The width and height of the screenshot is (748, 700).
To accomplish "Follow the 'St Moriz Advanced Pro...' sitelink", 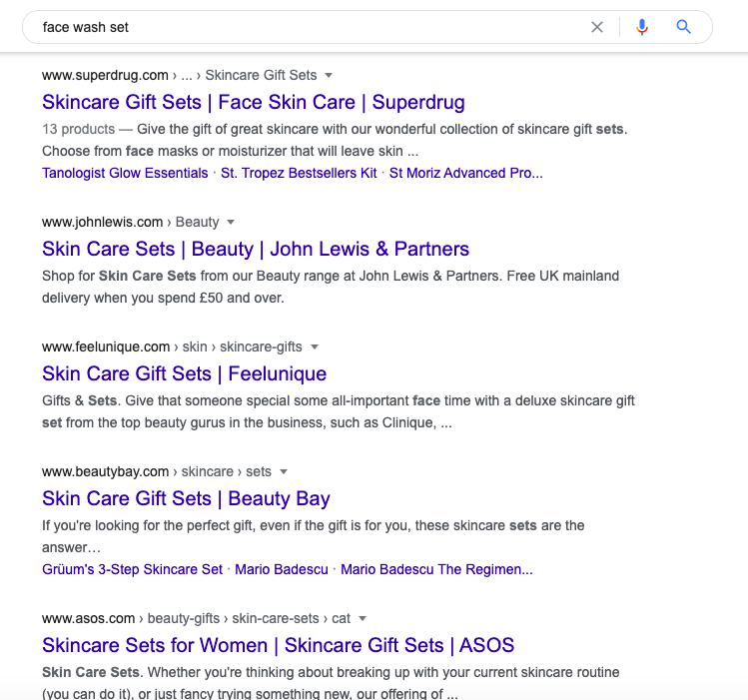I will click(465, 173).
